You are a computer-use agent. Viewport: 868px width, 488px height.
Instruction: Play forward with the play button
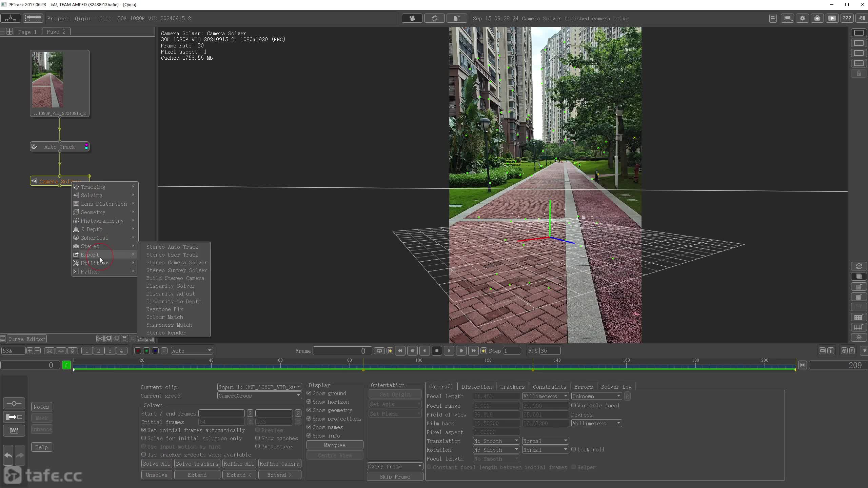coord(449,351)
